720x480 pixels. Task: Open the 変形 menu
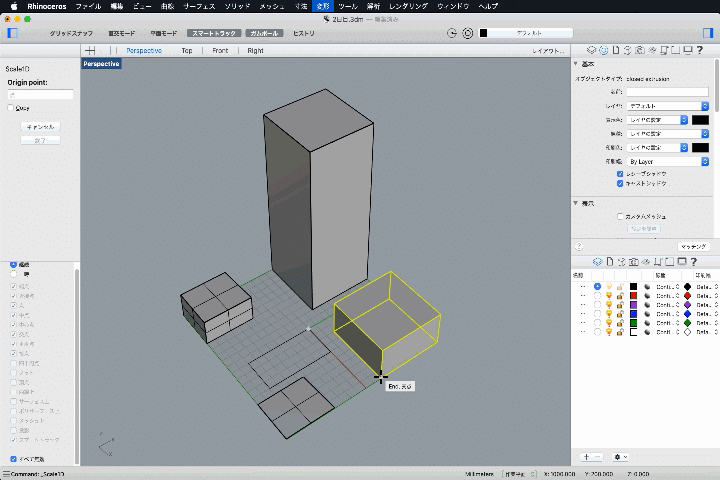click(x=323, y=6)
